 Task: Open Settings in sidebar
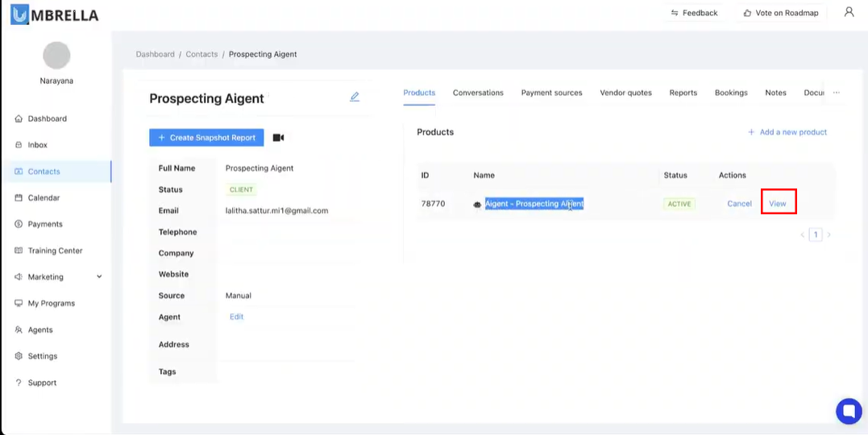tap(42, 356)
